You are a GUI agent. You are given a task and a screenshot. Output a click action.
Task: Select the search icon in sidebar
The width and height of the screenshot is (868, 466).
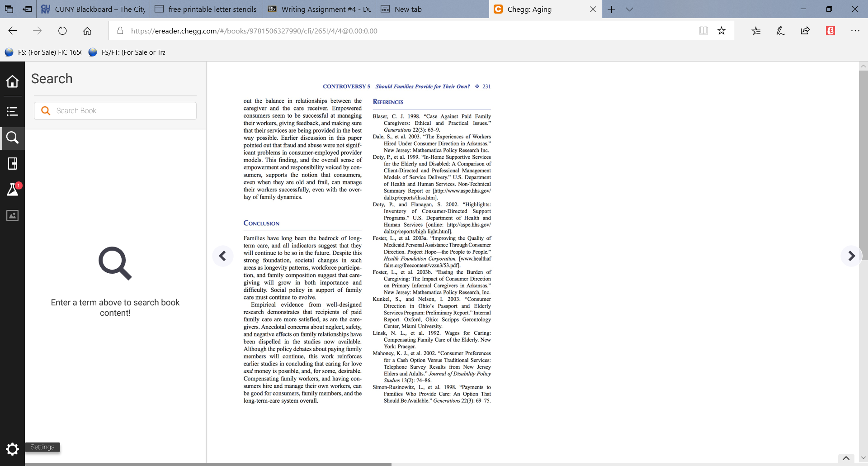(x=12, y=138)
